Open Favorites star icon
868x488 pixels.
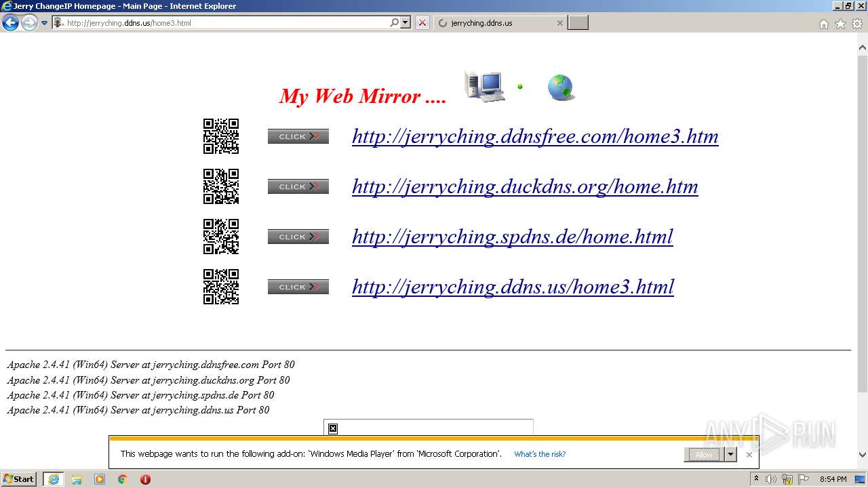[x=840, y=24]
